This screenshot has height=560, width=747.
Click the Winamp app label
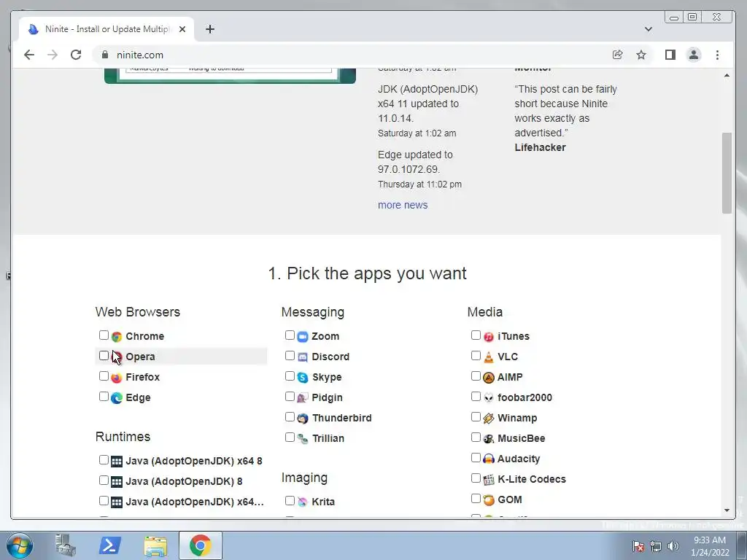(517, 419)
